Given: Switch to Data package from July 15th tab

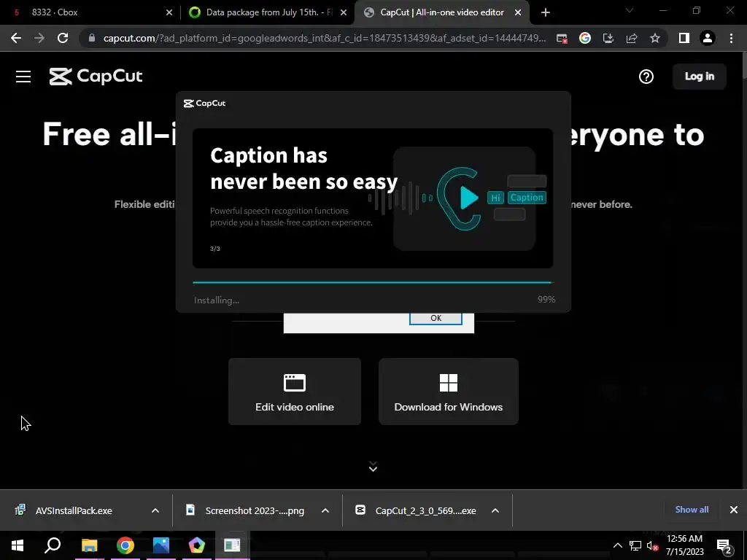Looking at the screenshot, I should [267, 12].
